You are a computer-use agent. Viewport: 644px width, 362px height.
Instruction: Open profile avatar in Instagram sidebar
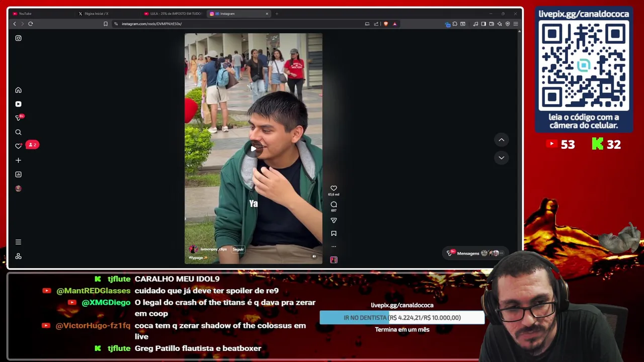pos(18,189)
